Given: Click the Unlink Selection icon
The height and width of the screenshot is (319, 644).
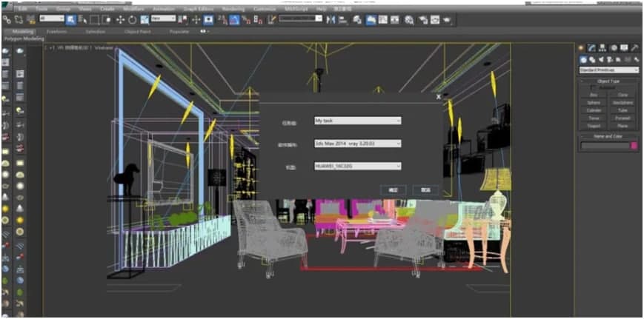Looking at the screenshot, I should [18, 19].
